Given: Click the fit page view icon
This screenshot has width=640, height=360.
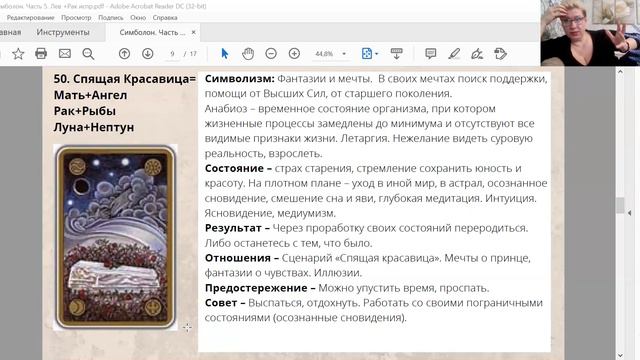Looking at the screenshot, I should point(367,53).
